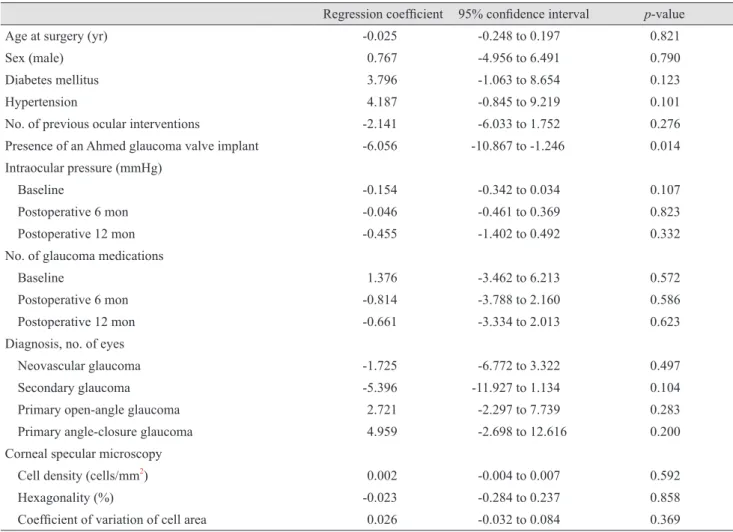
Task: Click the coefficient value 0.002
Action: tap(382, 475)
